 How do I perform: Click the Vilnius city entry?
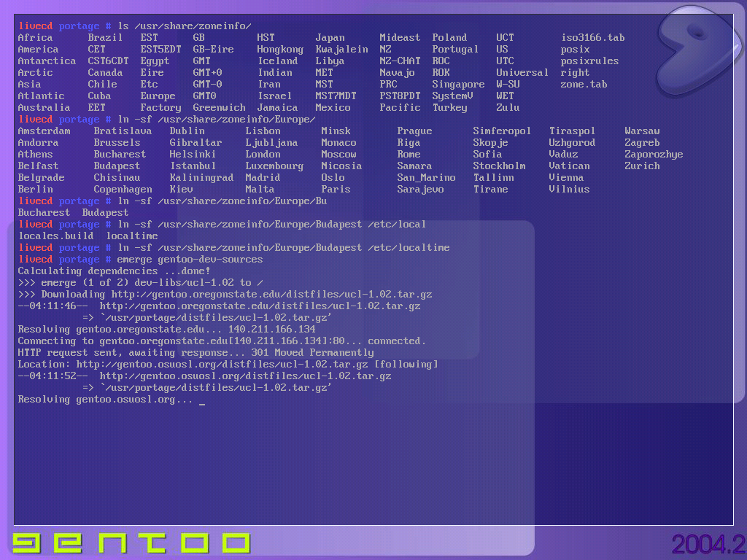pyautogui.click(x=569, y=189)
